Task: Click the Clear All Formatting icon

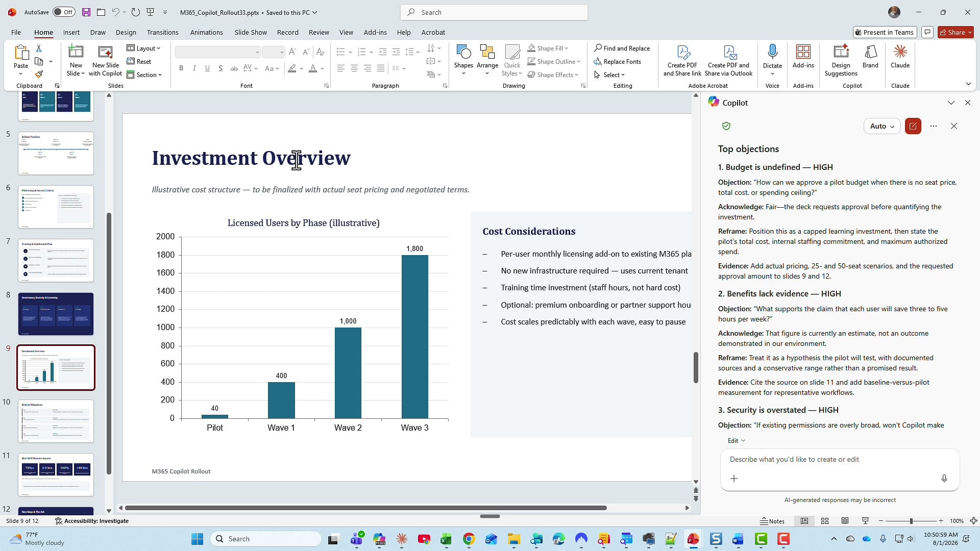Action: point(320,52)
